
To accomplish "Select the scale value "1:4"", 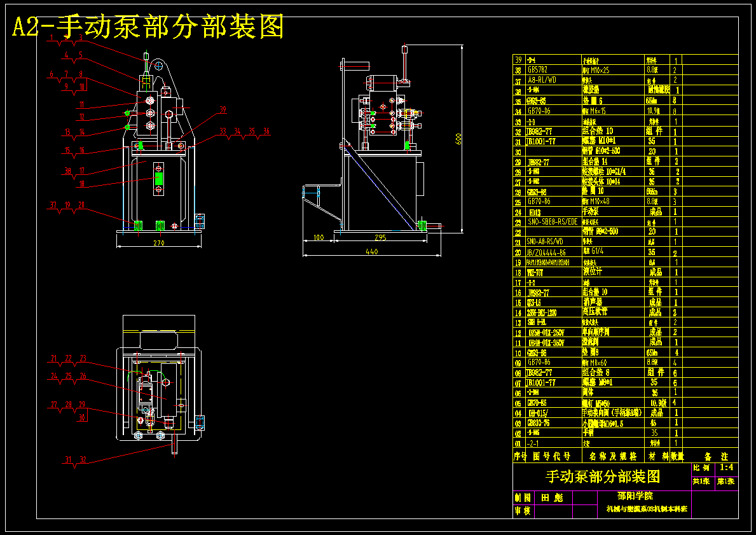I will tap(727, 468).
